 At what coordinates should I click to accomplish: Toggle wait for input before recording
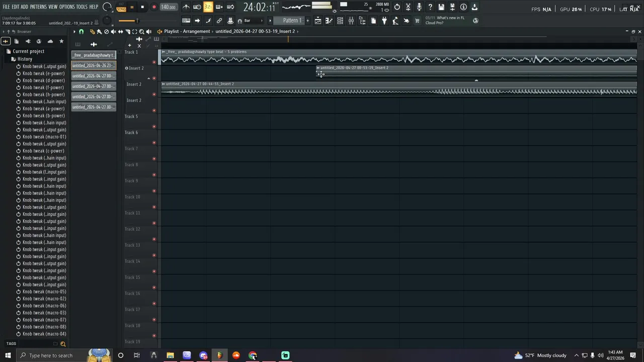pyautogui.click(x=197, y=7)
